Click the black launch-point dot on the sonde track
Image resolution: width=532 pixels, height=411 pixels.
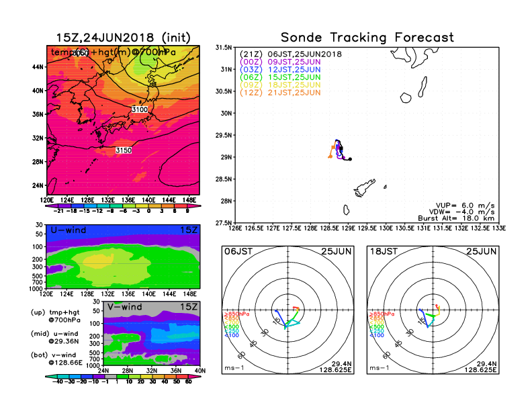pos(350,159)
